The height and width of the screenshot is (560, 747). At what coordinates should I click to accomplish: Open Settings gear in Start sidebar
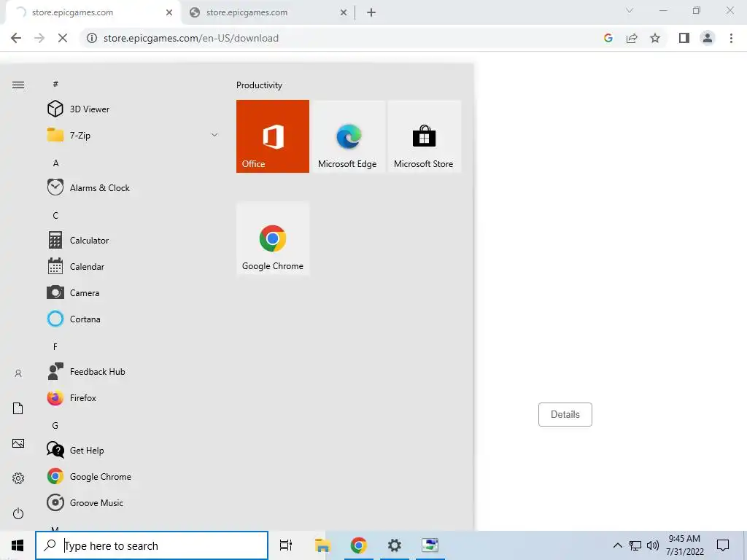pyautogui.click(x=18, y=478)
